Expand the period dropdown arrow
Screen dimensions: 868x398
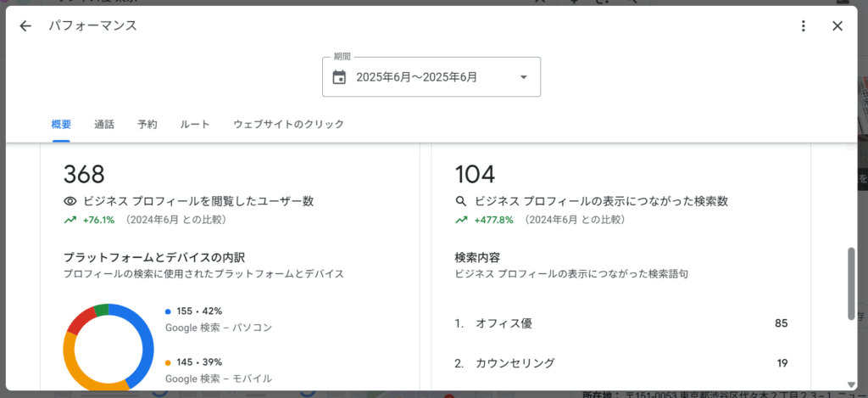[x=523, y=77]
